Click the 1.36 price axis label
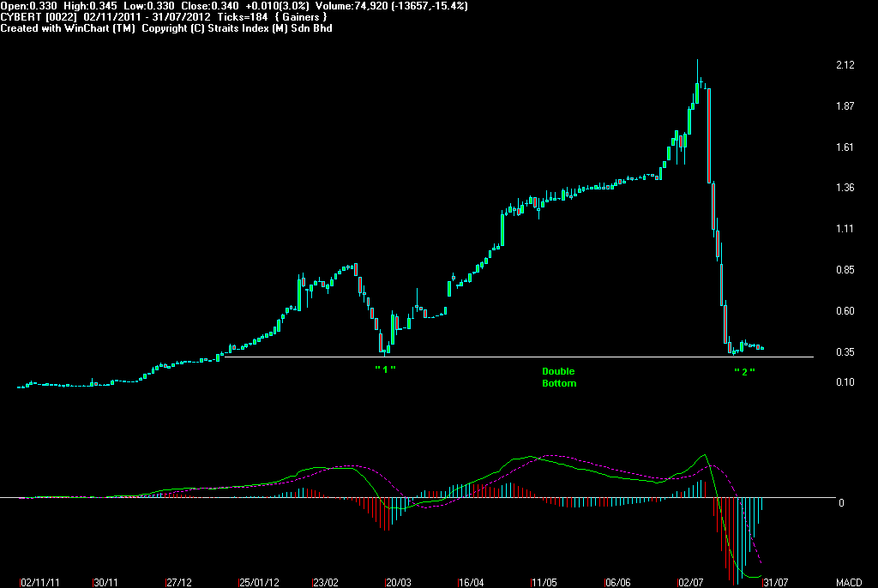 click(845, 188)
